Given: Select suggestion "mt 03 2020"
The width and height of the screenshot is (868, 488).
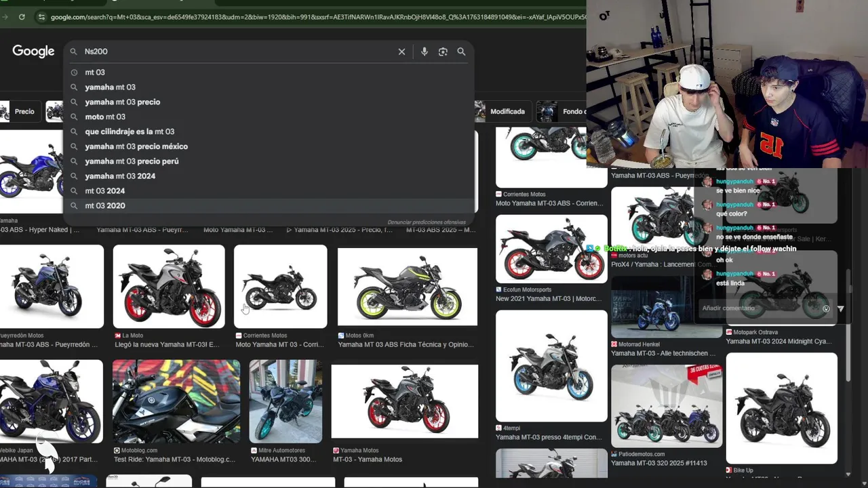Looking at the screenshot, I should coord(270,206).
